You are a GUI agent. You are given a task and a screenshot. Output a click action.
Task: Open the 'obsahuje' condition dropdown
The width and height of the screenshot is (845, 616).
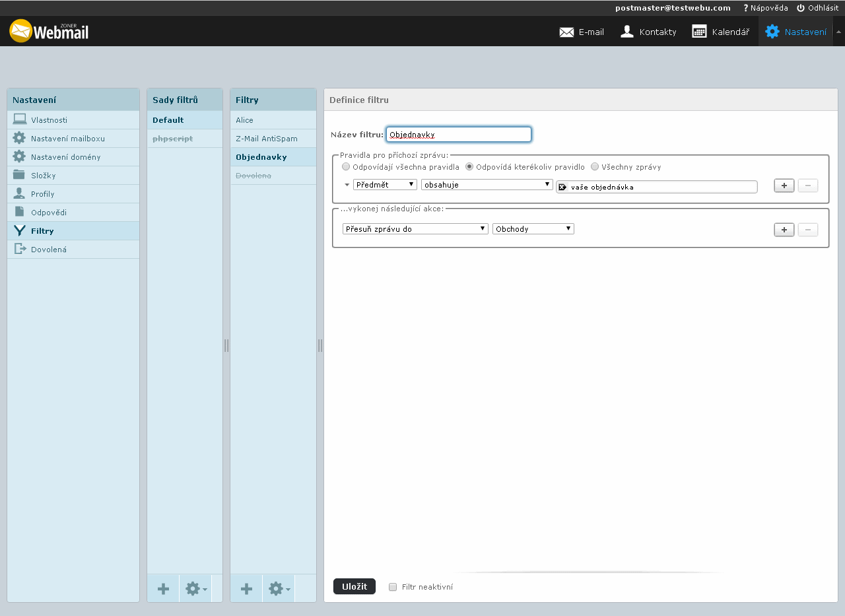(487, 185)
